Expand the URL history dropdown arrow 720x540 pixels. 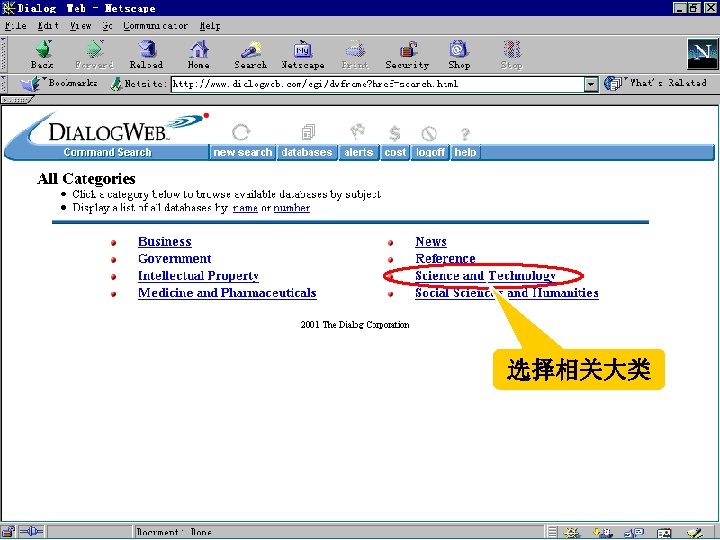point(591,84)
